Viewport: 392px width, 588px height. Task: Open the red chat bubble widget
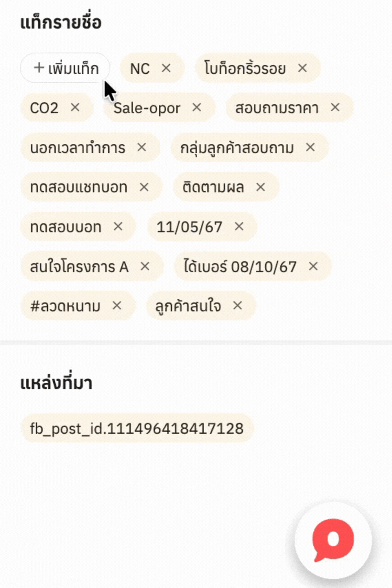333,540
